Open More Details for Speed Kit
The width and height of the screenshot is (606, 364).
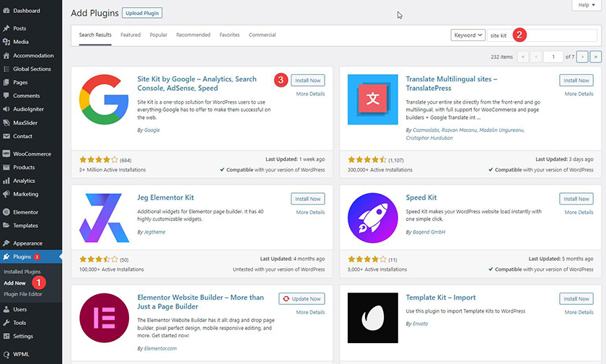(579, 213)
